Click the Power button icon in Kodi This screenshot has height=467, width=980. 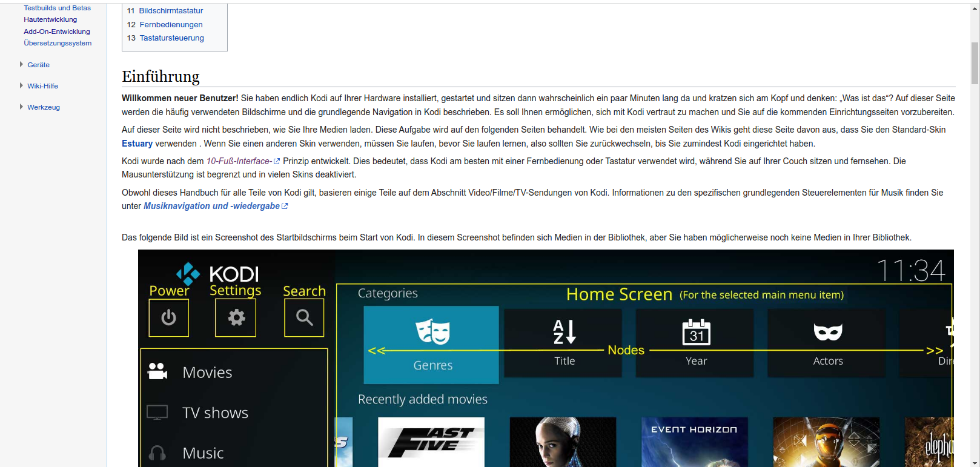pyautogui.click(x=168, y=317)
